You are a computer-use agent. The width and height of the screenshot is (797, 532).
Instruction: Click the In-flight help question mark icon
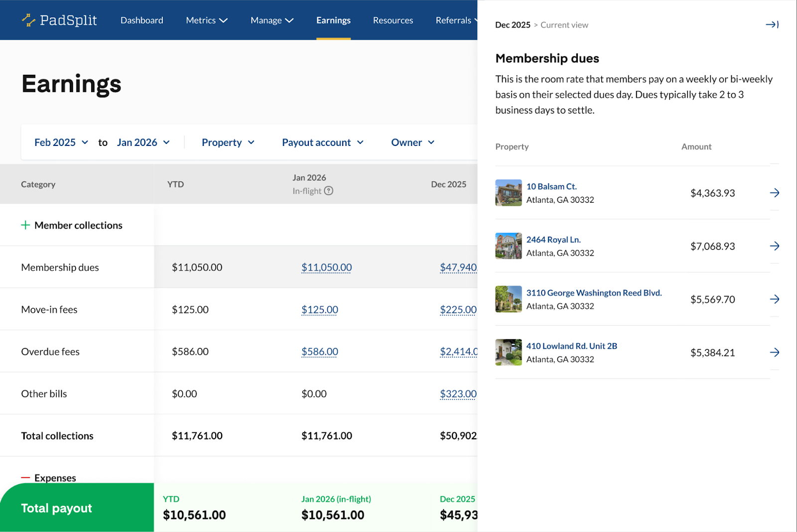click(x=329, y=191)
